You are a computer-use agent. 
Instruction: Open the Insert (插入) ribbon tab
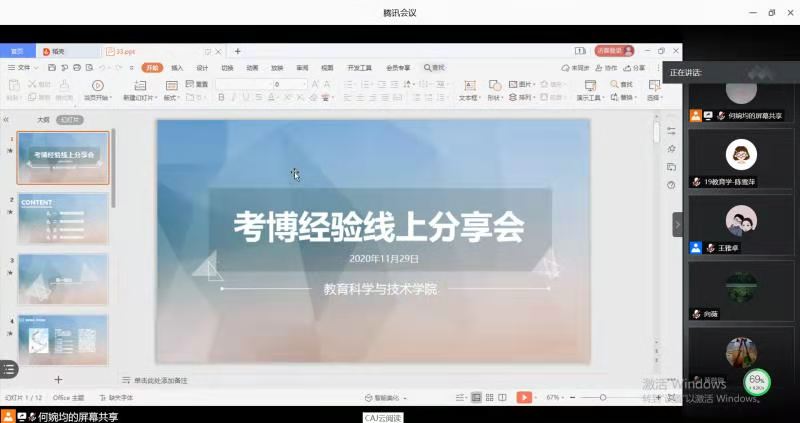point(177,68)
